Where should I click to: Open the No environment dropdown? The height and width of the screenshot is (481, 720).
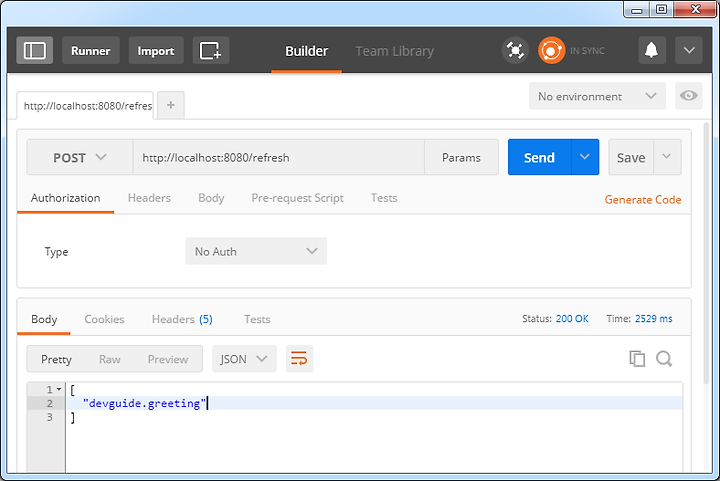tap(597, 96)
